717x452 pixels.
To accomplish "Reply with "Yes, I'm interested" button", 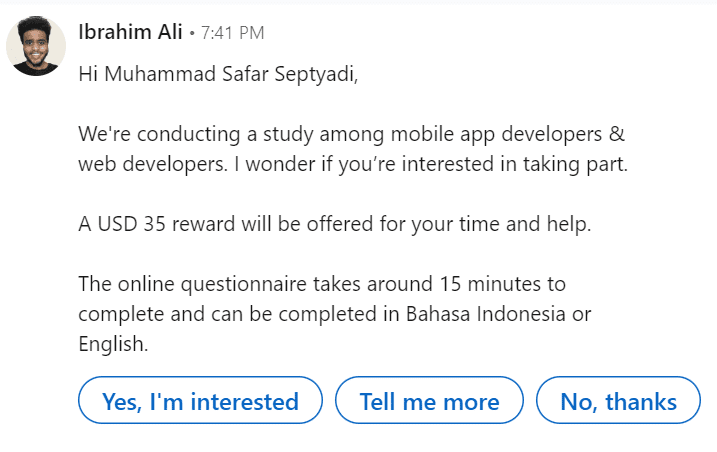I will pyautogui.click(x=200, y=401).
